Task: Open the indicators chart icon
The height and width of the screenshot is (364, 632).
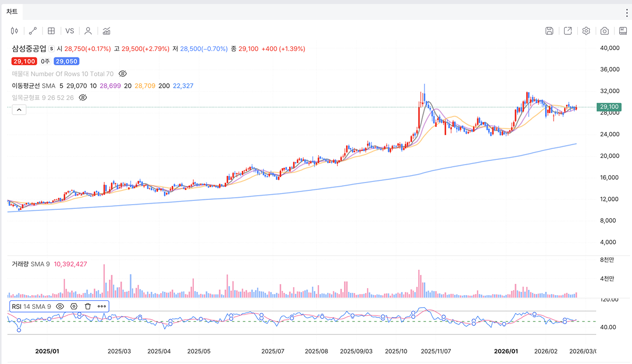Action: tap(106, 31)
